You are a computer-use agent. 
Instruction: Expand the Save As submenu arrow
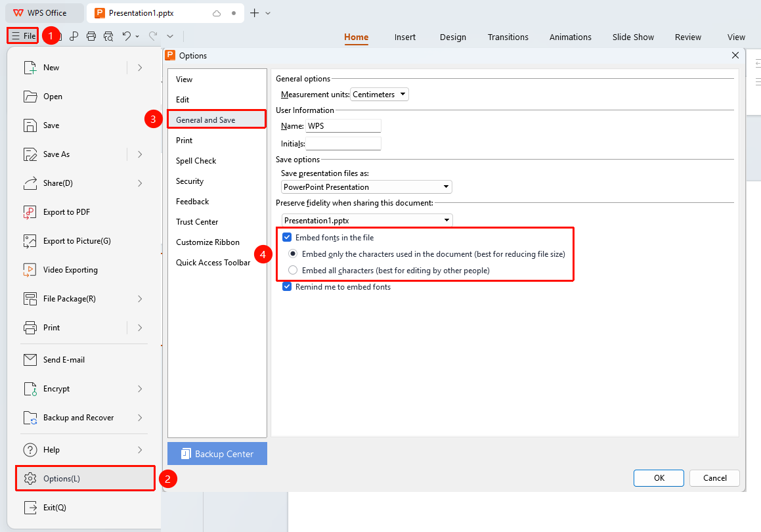(x=140, y=154)
